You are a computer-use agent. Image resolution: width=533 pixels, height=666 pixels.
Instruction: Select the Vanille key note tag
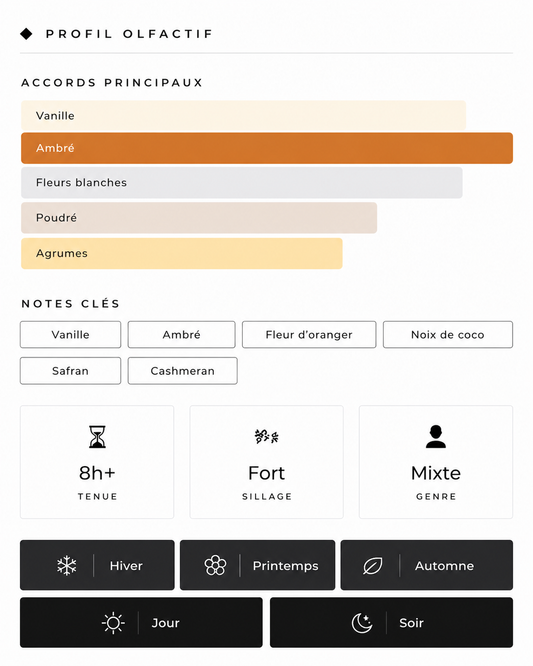[71, 335]
